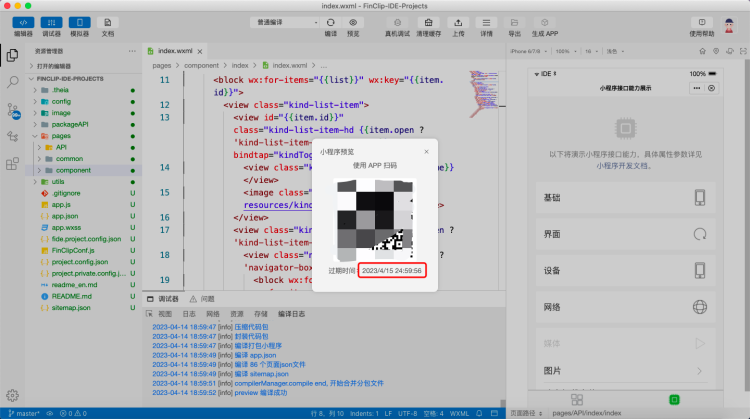Open the 文档 documentation icon
Viewport: 750px width, 419px height.
(x=108, y=22)
